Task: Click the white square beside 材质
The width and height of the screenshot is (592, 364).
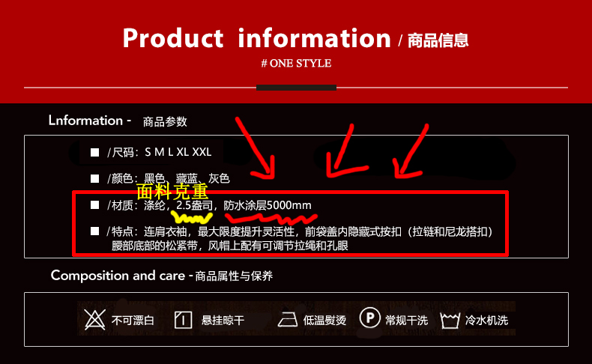Action: [x=94, y=204]
